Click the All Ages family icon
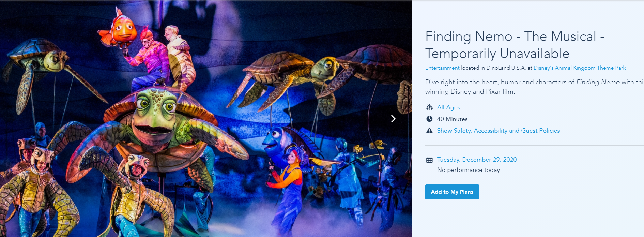Viewport: 644px width, 237px height. 429,107
